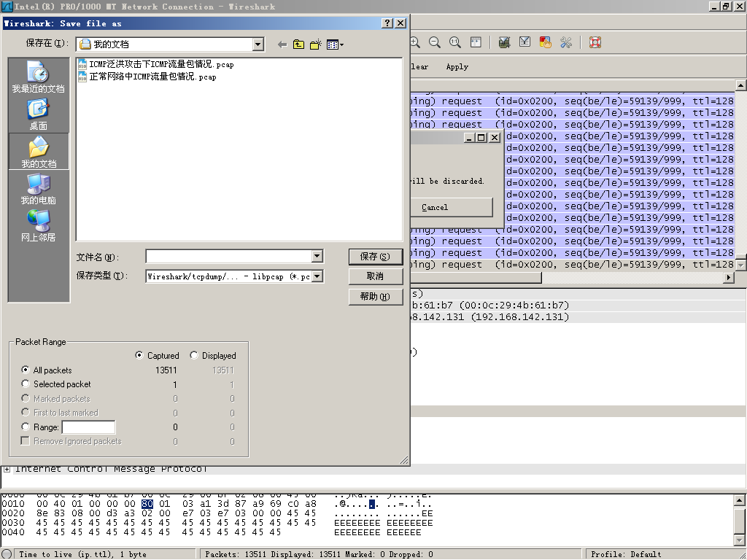Click the packet list scroll-right arrow
Viewport: 747px width, 560px height.
(x=729, y=277)
